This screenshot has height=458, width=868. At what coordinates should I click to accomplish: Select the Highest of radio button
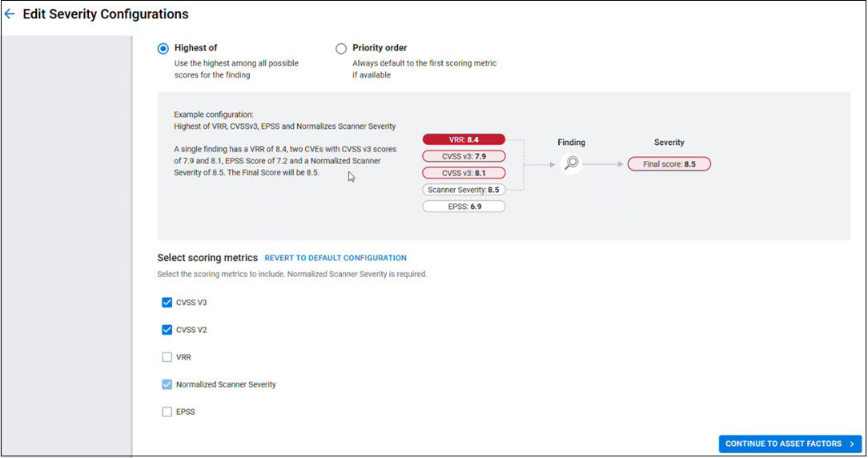(163, 48)
